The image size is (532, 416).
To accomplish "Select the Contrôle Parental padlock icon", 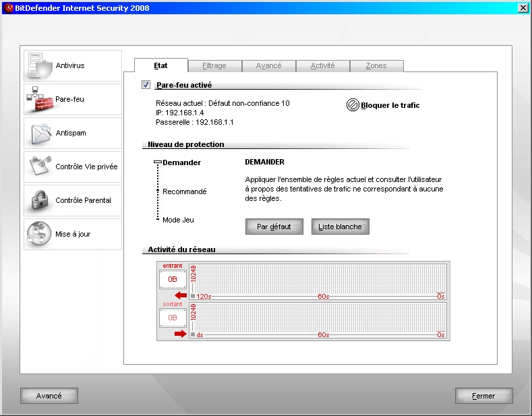I will pyautogui.click(x=39, y=200).
